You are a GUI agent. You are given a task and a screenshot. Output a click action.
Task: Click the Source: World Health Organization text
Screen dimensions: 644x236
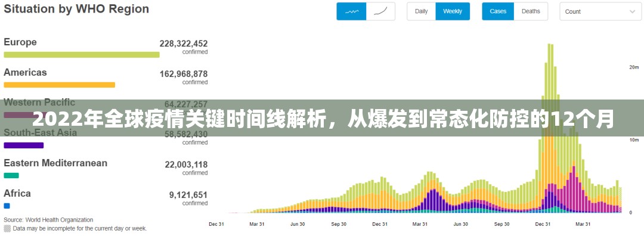(x=48, y=219)
